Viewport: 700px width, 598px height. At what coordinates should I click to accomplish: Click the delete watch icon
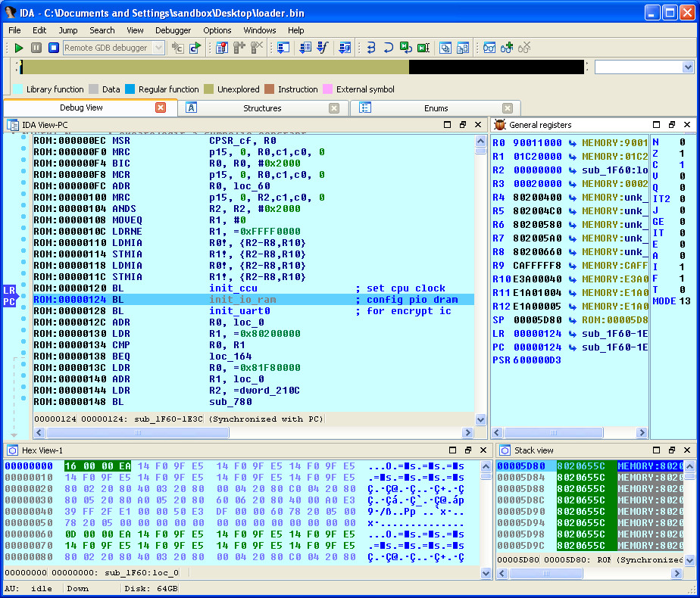[x=524, y=48]
